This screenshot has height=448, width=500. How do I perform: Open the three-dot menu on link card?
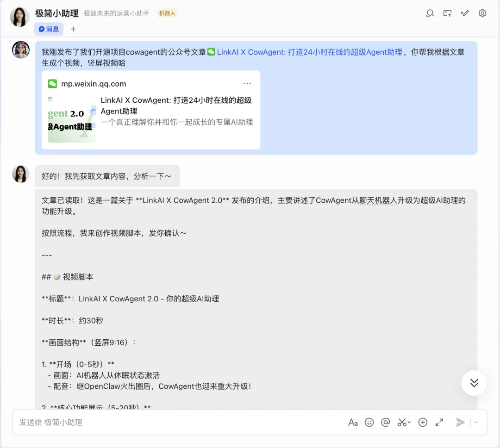247,84
